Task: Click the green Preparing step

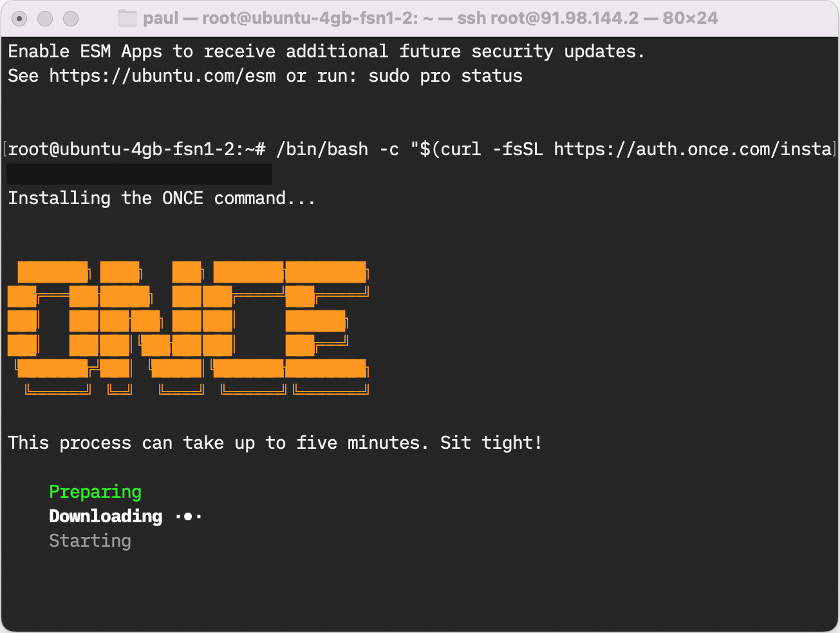Action: [x=95, y=492]
